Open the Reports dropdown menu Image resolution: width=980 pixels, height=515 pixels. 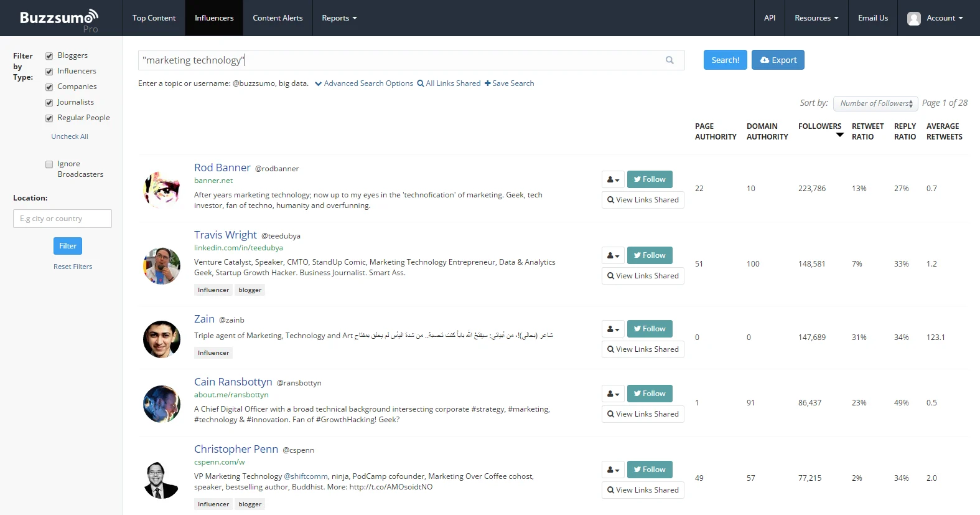(x=339, y=18)
